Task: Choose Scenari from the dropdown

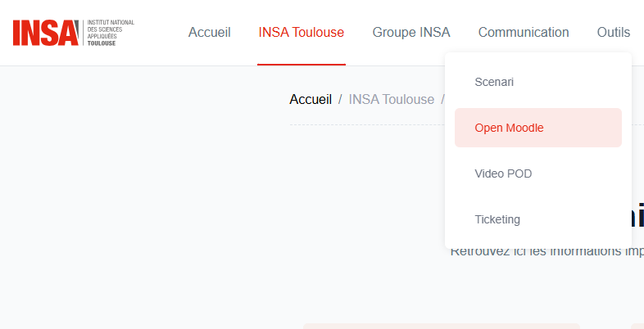Action: coord(494,82)
